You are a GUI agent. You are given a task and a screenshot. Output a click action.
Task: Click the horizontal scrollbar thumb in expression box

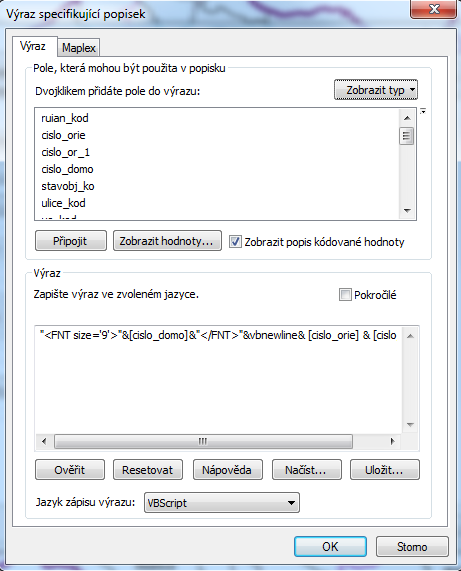pyautogui.click(x=203, y=441)
